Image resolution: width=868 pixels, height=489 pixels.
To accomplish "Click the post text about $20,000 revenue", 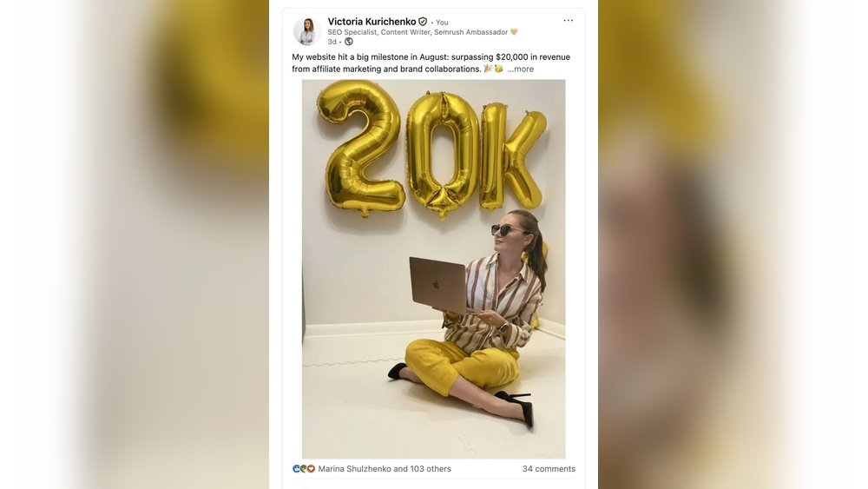I will [431, 63].
